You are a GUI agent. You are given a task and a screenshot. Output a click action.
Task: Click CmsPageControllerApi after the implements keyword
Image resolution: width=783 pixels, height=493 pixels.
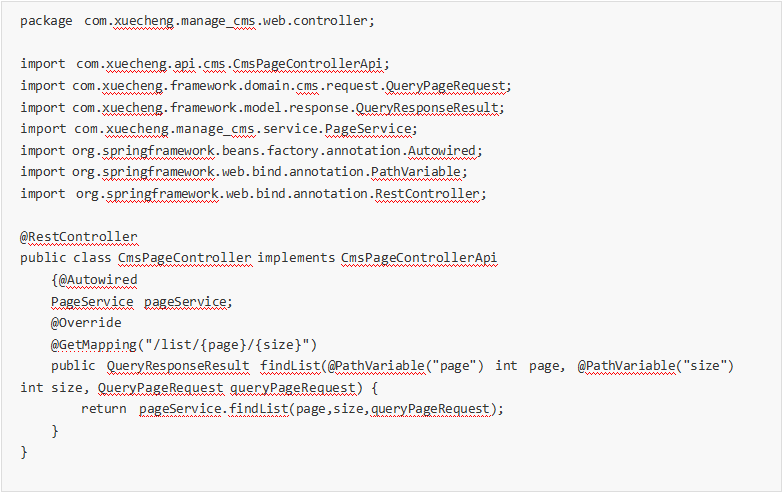[x=419, y=258]
